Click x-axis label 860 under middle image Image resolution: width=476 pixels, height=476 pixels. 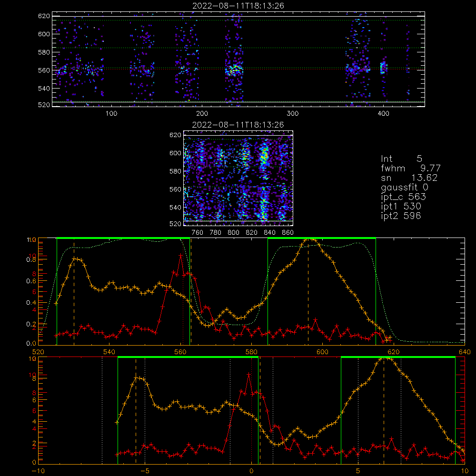click(x=288, y=233)
